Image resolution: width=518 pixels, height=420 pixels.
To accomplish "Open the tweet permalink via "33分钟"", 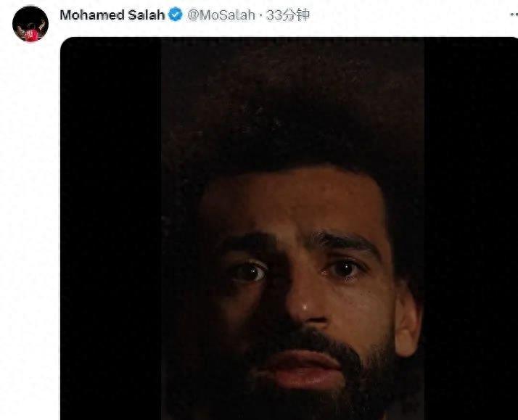I will 287,15.
